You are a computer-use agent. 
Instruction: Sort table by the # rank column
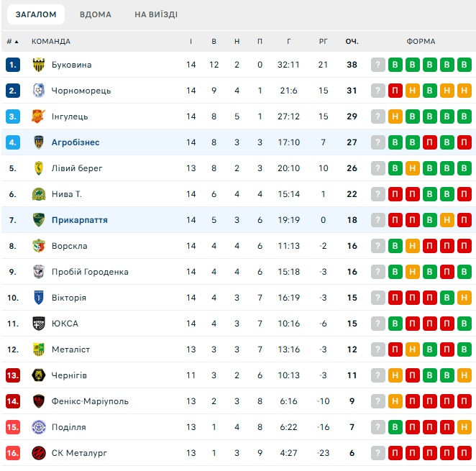(12, 41)
